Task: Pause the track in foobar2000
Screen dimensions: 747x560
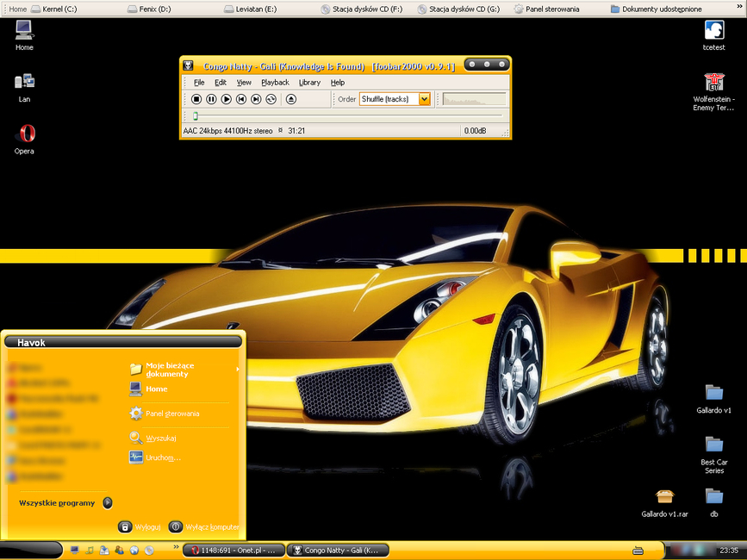Action: click(211, 99)
